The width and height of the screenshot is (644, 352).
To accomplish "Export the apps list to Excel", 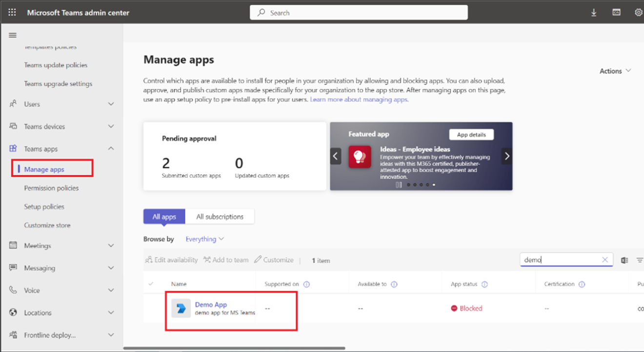I will [x=625, y=260].
